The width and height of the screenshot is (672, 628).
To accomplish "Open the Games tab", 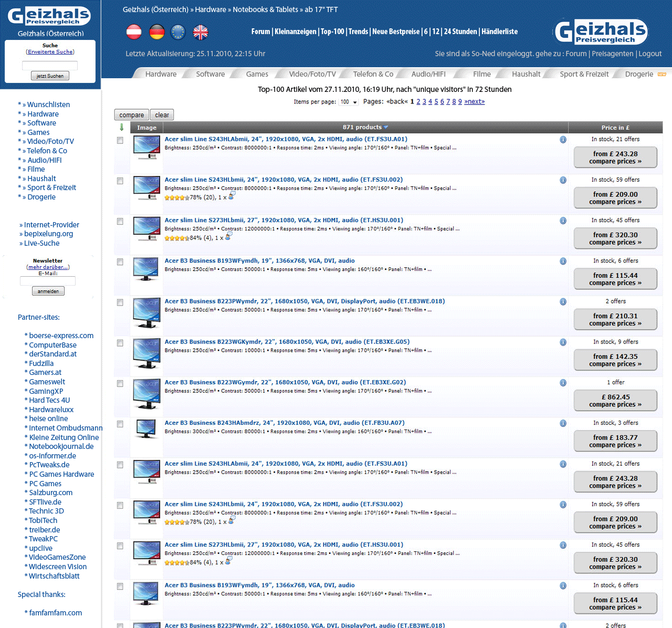I will (257, 74).
